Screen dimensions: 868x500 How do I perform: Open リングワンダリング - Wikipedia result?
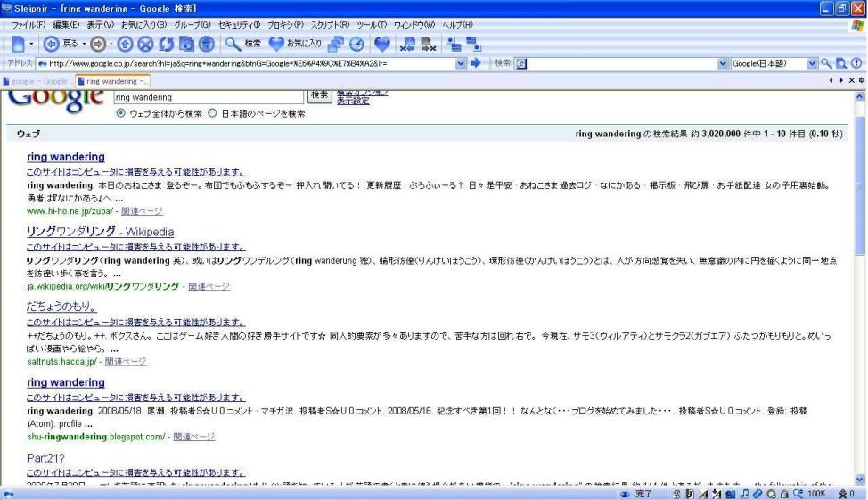point(100,232)
